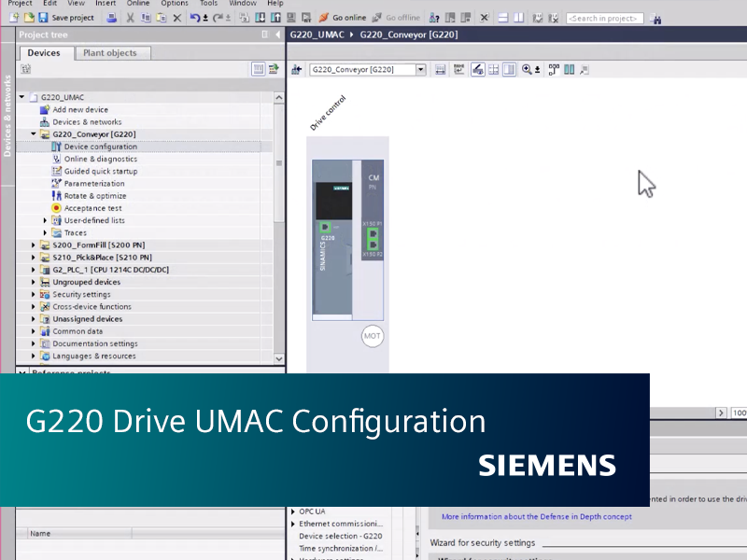Open the Options menu
The height and width of the screenshot is (560, 747).
click(x=174, y=4)
